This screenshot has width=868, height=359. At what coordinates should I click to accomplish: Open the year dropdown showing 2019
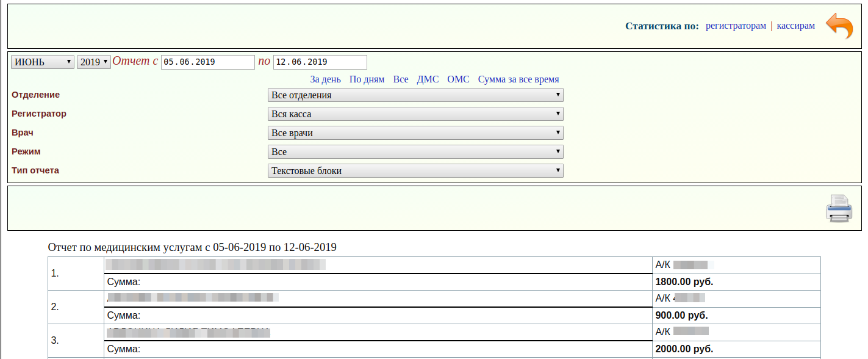pyautogui.click(x=94, y=62)
